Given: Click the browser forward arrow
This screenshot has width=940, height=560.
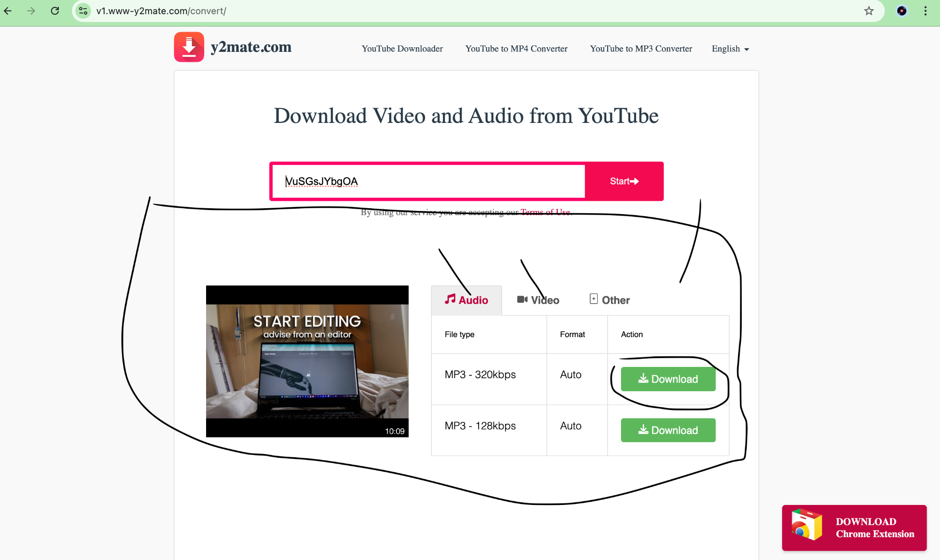Looking at the screenshot, I should [31, 11].
